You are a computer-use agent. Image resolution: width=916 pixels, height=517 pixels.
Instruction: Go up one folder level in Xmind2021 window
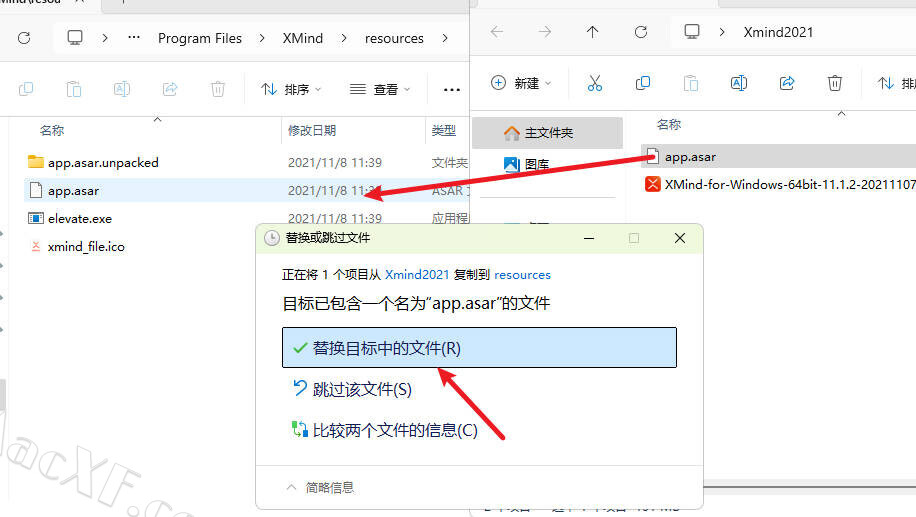(592, 32)
